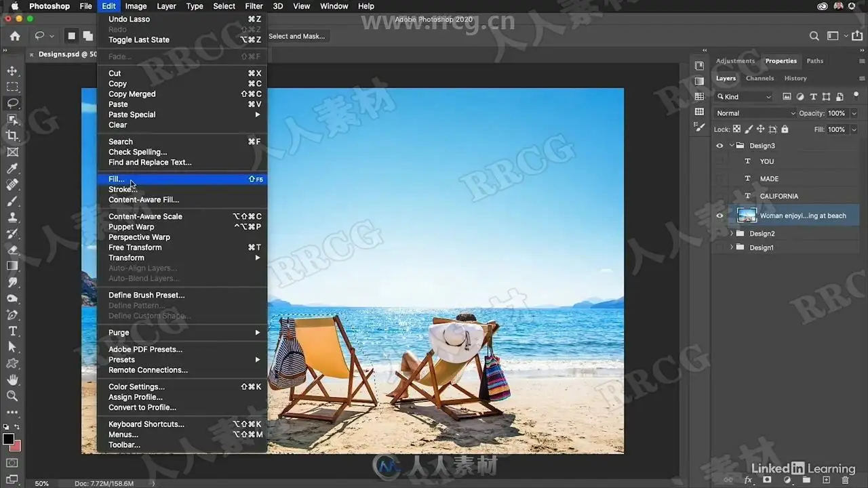Click the foreground color swatch
Viewport: 868px width, 488px height.
click(8, 439)
